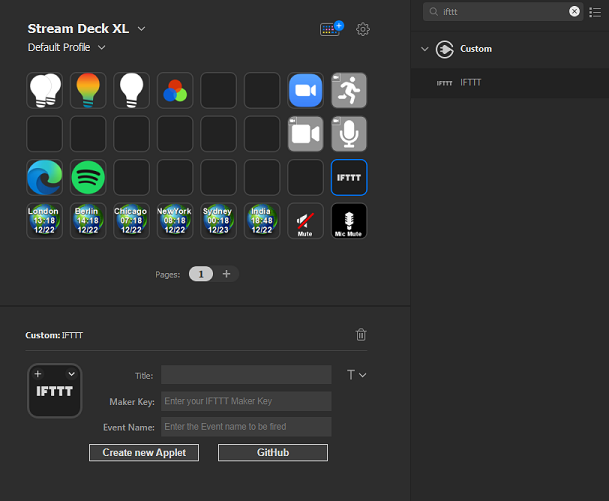Add a new page with plus
Image resolution: width=609 pixels, height=501 pixels.
click(x=226, y=274)
